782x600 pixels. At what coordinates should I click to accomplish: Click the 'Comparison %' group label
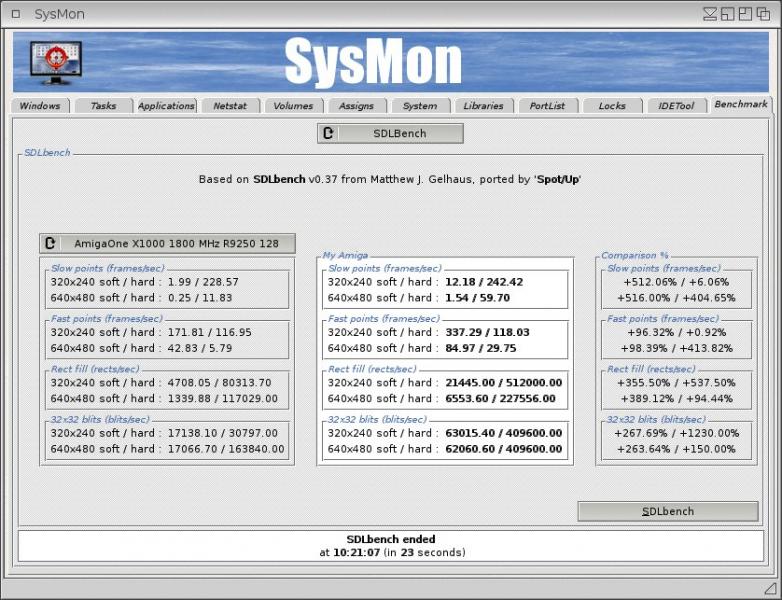click(634, 255)
